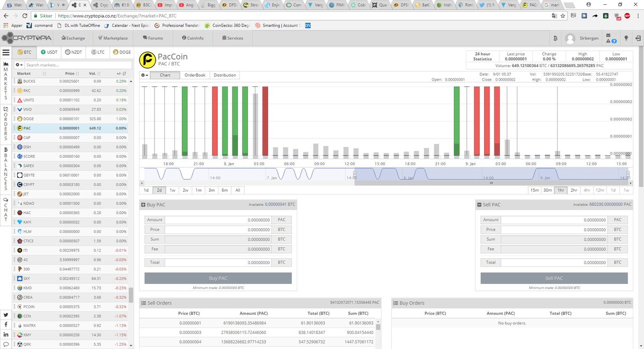The height and width of the screenshot is (349, 644).
Task: Set chart range to 3m
Action: (211, 190)
